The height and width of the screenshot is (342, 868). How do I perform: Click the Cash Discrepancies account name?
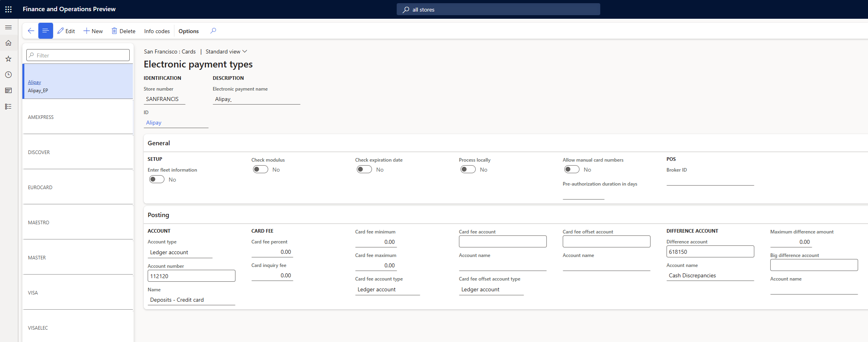click(x=710, y=276)
